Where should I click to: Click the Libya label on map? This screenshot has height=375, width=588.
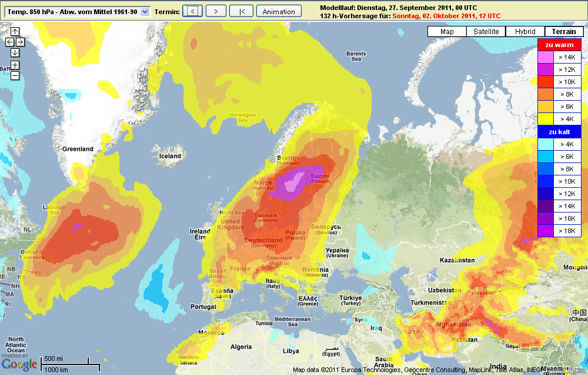291,351
